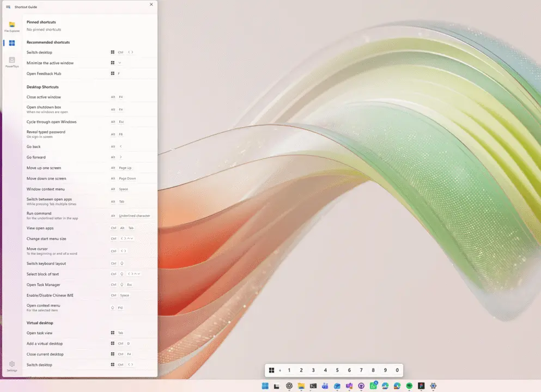Open Terminal from the taskbar
Viewport: 541px width, 392px height.
pyautogui.click(x=313, y=386)
